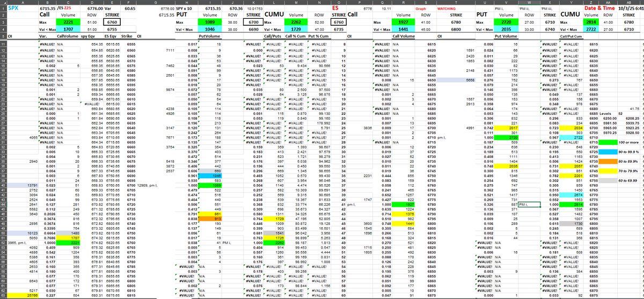Click green legend swatch beside '100 or more'

[x=608, y=142]
